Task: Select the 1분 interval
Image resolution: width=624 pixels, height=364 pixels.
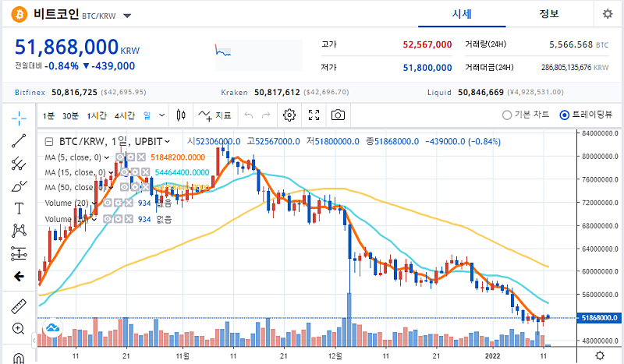Action: point(48,116)
